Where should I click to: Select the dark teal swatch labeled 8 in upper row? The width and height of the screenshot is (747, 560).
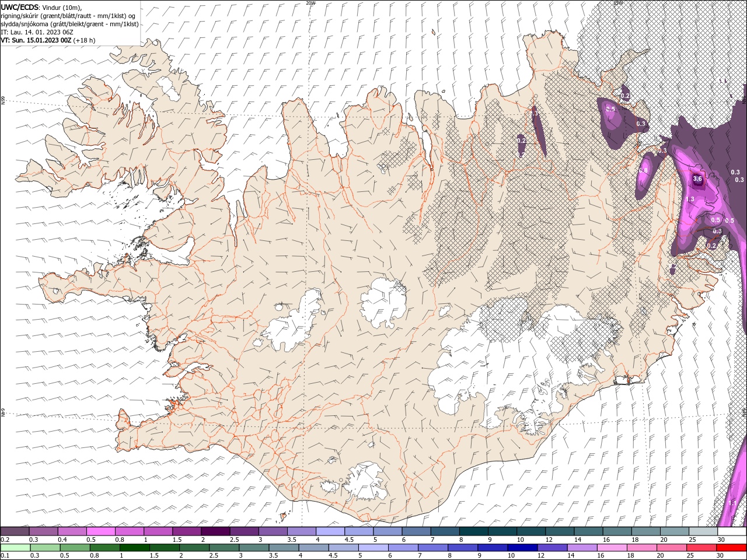pyautogui.click(x=474, y=531)
